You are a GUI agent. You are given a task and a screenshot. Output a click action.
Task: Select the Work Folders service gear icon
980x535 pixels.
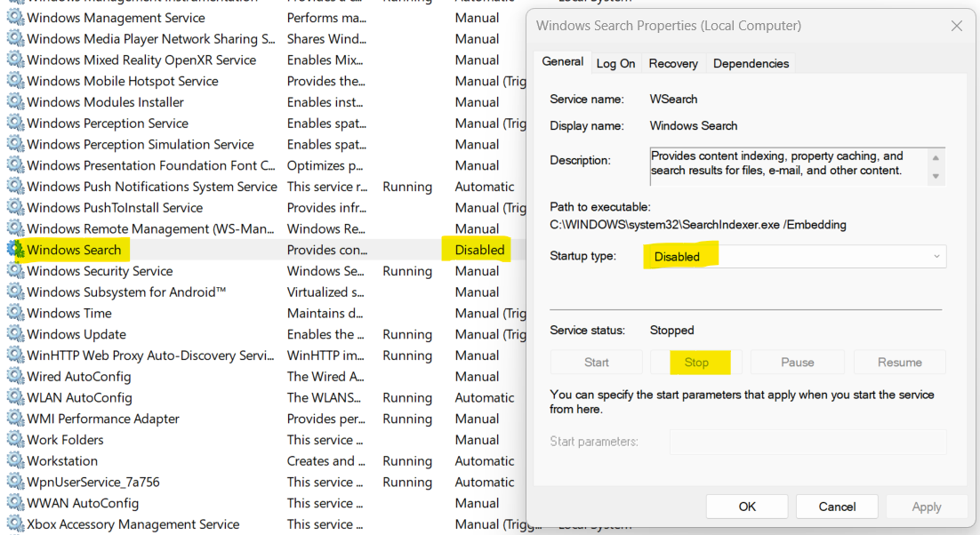pos(16,440)
